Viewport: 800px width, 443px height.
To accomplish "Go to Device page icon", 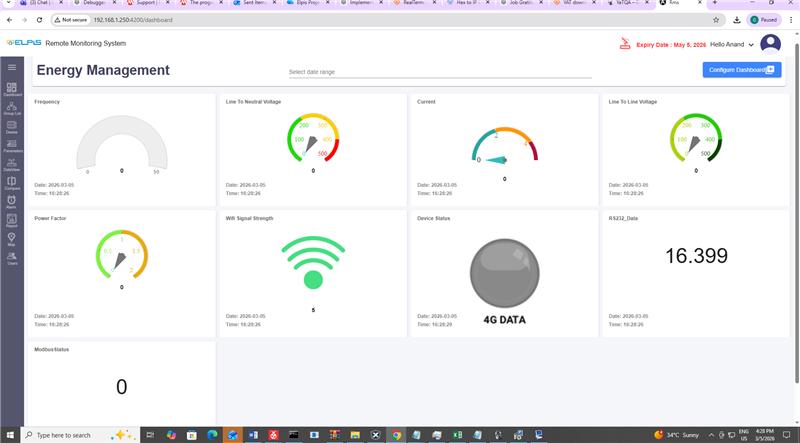I will point(11,126).
